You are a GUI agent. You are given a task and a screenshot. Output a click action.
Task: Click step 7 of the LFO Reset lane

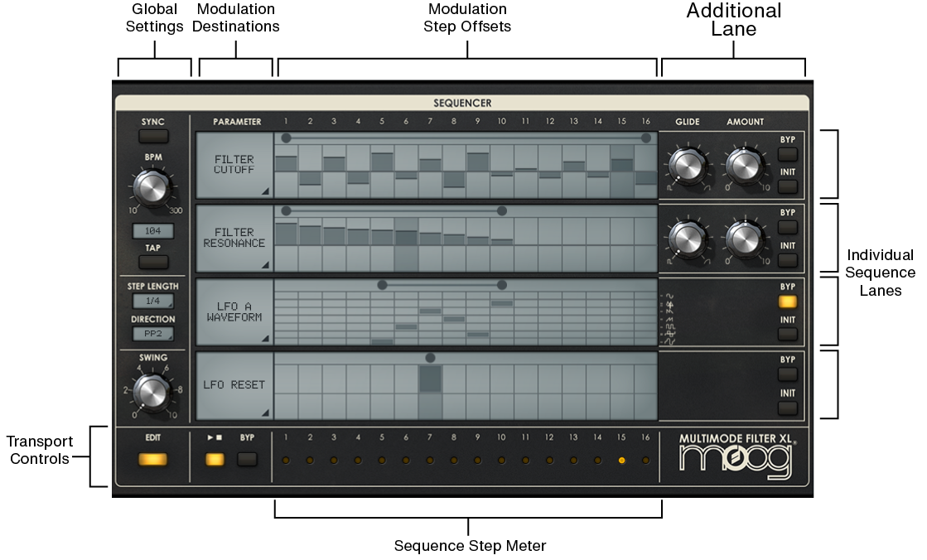coord(430,392)
